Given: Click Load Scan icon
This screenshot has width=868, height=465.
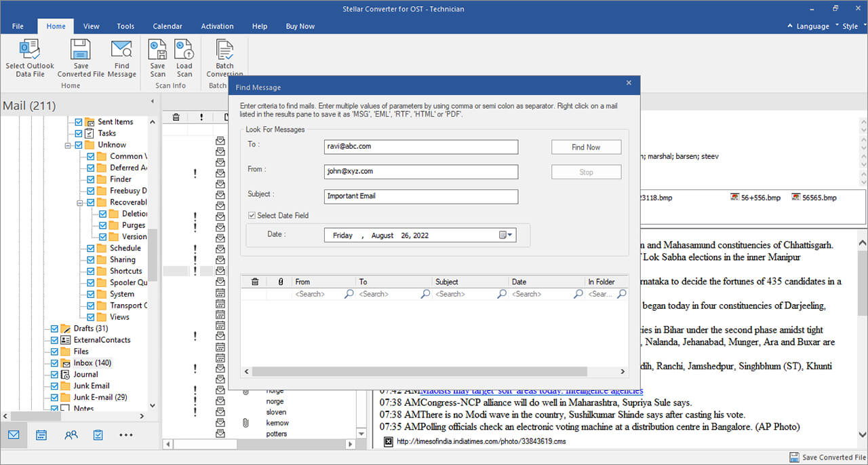Looking at the screenshot, I should click(x=184, y=50).
